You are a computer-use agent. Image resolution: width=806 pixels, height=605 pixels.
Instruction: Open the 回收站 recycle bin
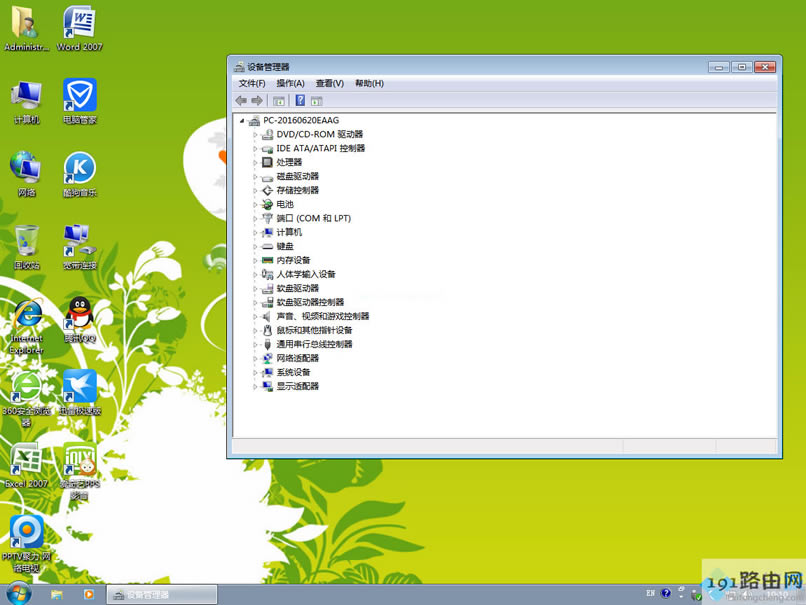27,247
